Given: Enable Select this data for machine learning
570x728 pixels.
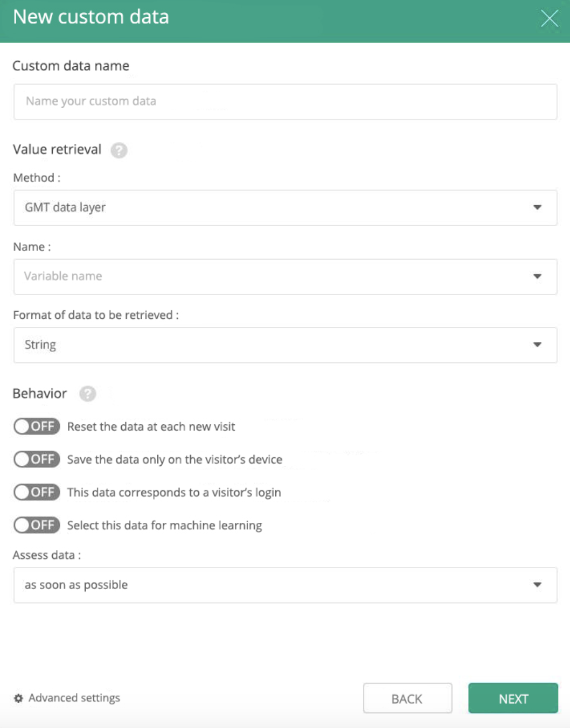Looking at the screenshot, I should tap(37, 525).
